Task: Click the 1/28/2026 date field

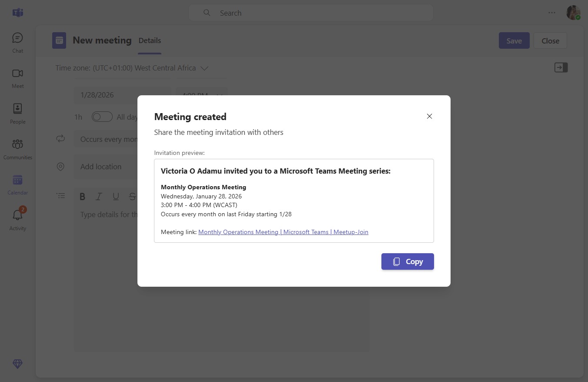Action: point(122,95)
